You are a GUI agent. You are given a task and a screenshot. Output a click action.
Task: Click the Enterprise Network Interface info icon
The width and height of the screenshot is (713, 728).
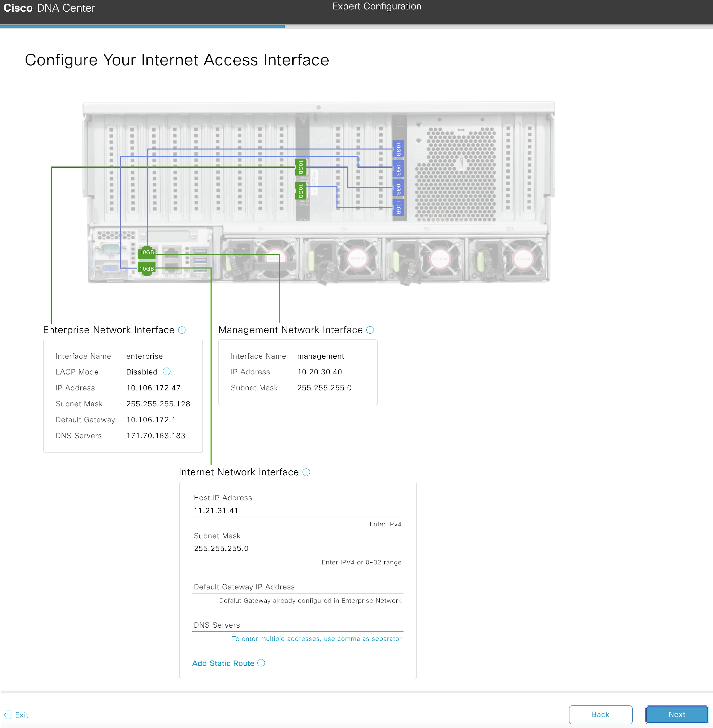coord(182,330)
